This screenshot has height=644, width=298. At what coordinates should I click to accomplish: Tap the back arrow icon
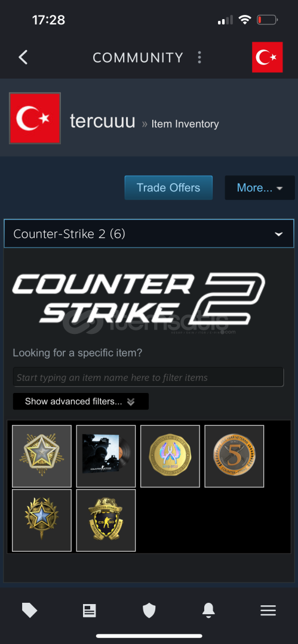[23, 57]
